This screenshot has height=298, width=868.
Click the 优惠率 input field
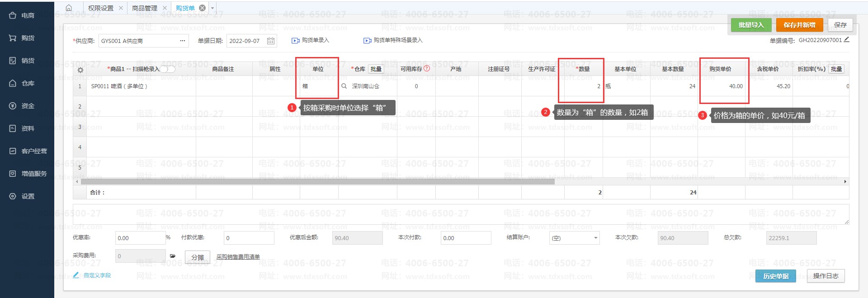tap(140, 238)
